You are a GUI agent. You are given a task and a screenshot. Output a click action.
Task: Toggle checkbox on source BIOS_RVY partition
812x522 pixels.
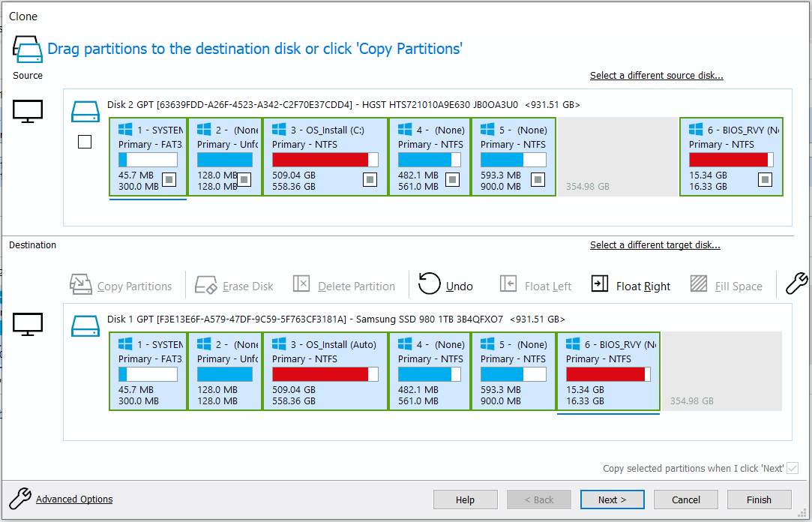[765, 180]
